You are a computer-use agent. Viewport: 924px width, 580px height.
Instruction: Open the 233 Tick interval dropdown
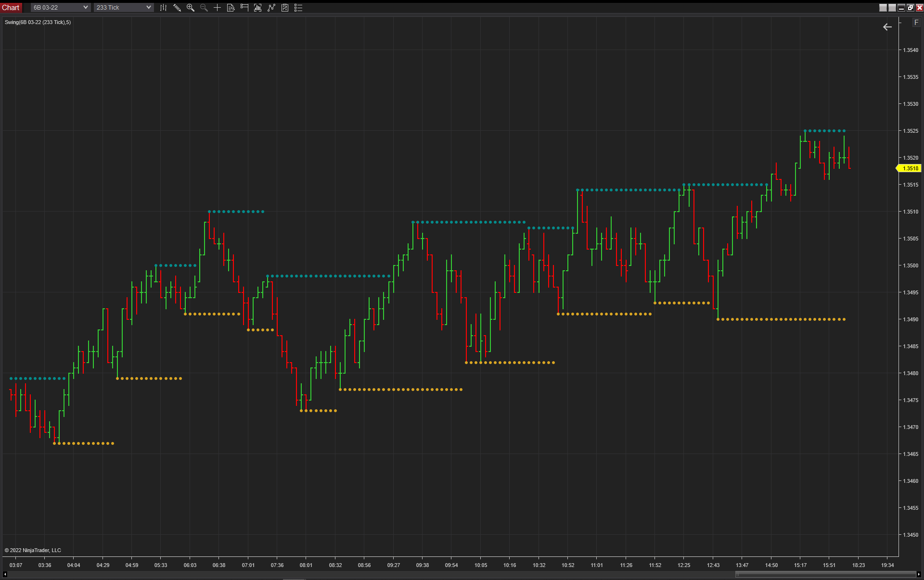pyautogui.click(x=123, y=8)
